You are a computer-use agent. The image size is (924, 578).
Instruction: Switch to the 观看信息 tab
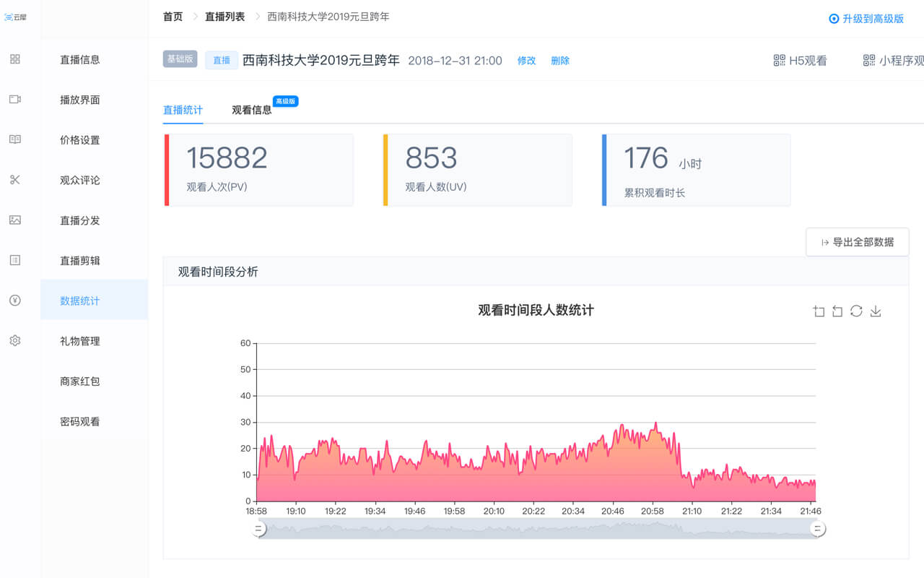point(252,110)
